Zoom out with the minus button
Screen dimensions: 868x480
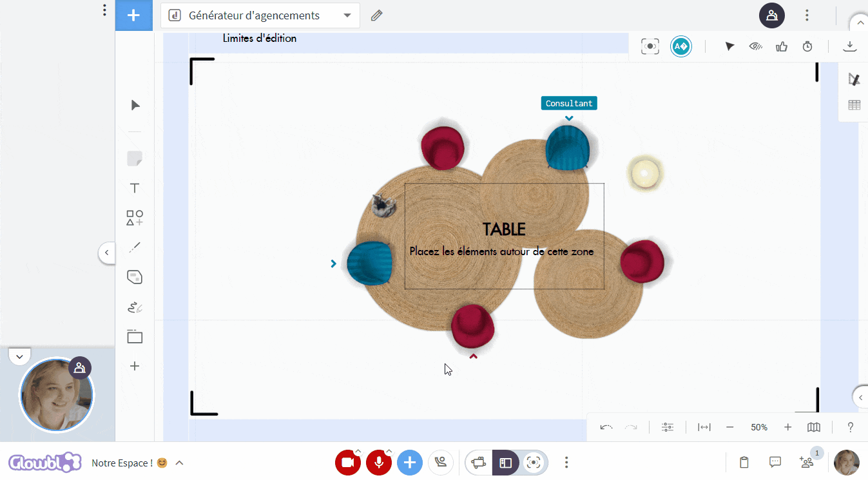pos(730,427)
